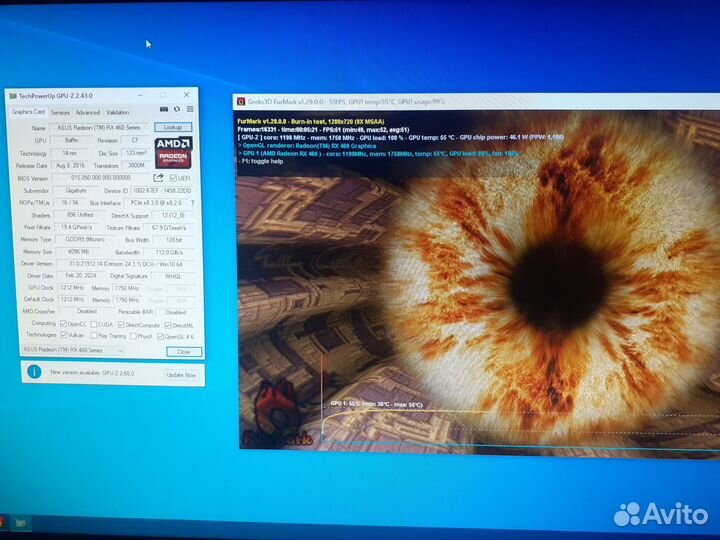This screenshot has height=540, width=720.
Task: Click the Update Now button
Action: 181,375
